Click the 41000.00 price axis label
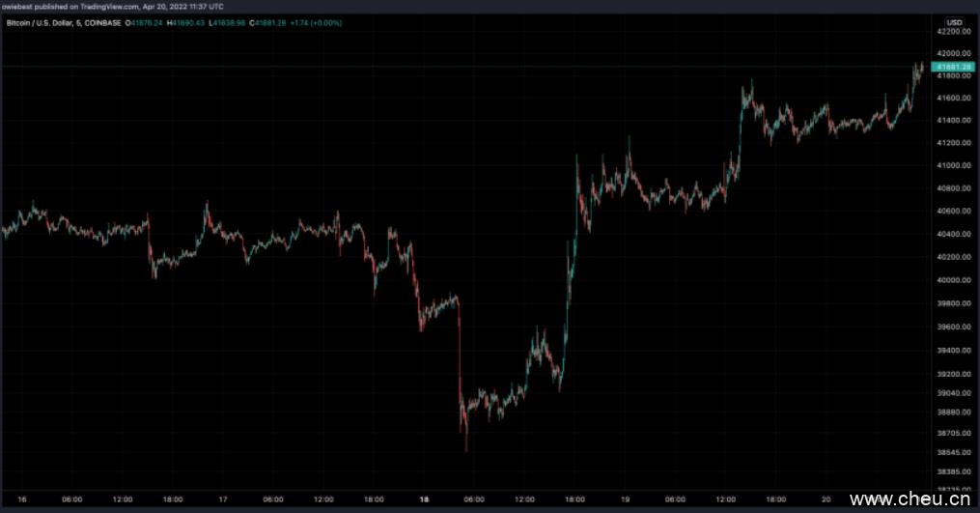980x513 pixels. tap(953, 166)
